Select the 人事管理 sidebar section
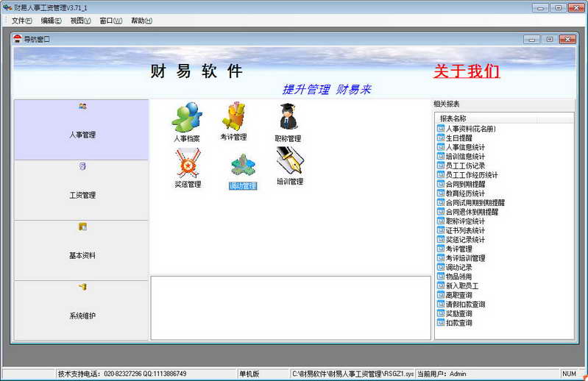588x381 pixels. [x=82, y=129]
